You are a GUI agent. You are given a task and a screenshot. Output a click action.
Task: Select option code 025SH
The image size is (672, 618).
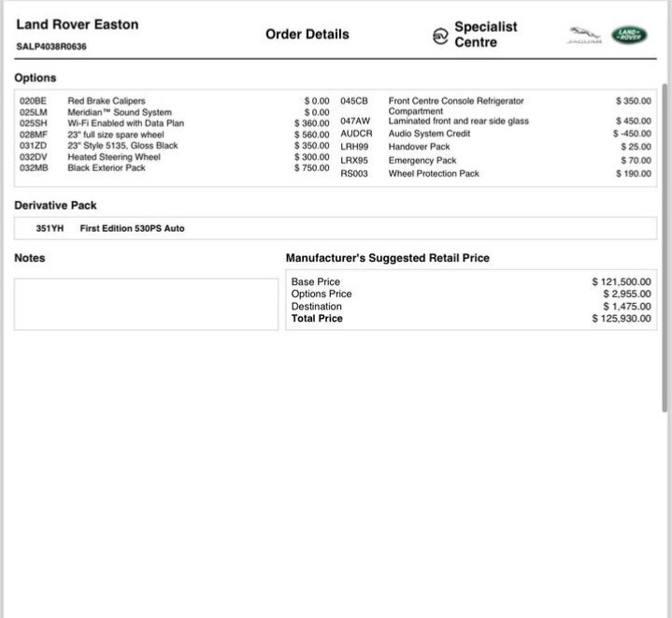pyautogui.click(x=34, y=123)
